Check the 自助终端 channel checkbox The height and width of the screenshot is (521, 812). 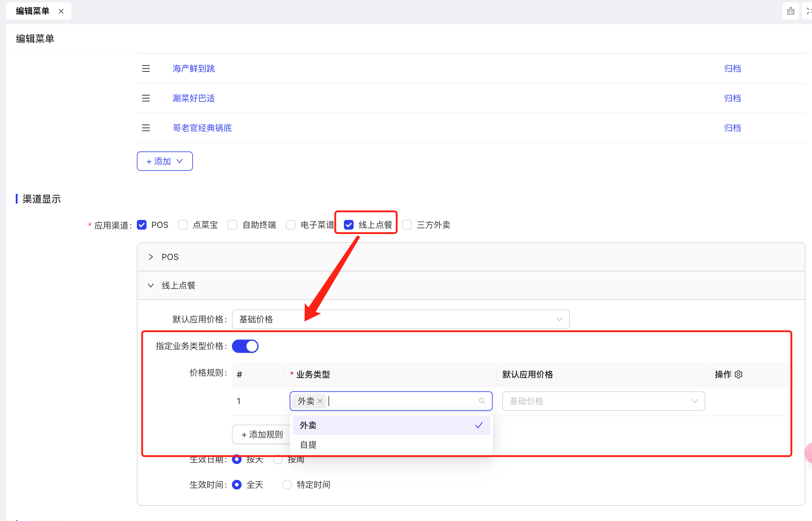[233, 225]
